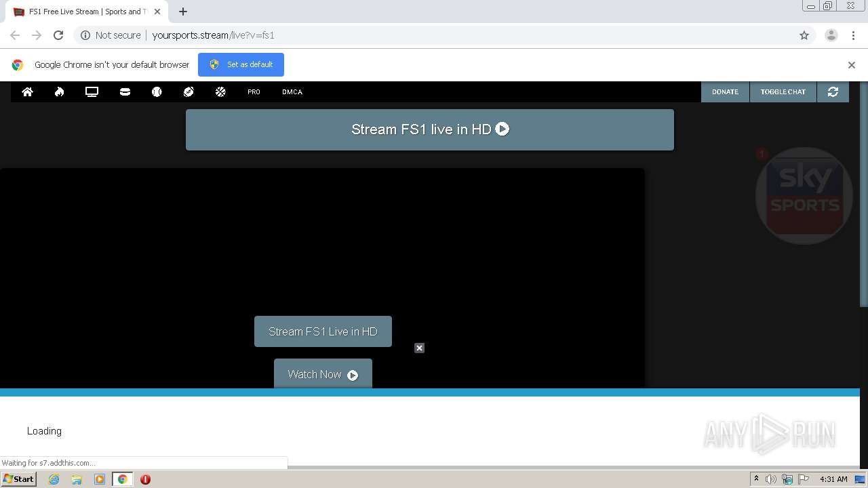Toggle the chat panel

[x=783, y=91]
